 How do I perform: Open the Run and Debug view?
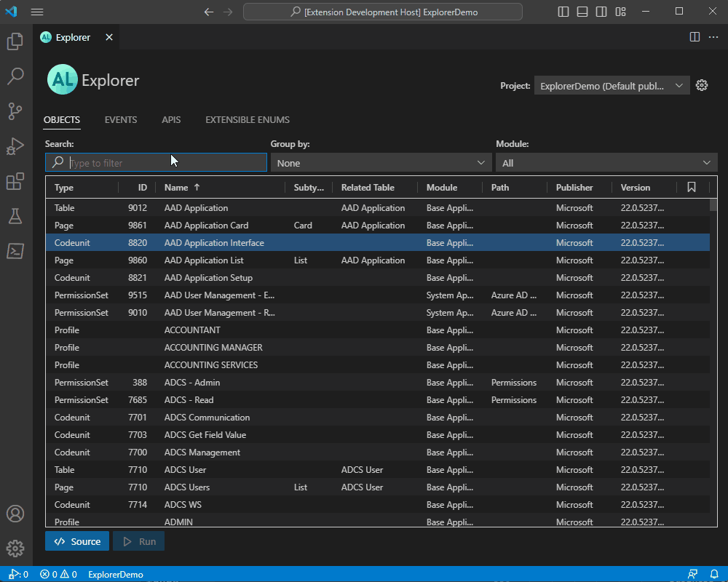[x=15, y=146]
